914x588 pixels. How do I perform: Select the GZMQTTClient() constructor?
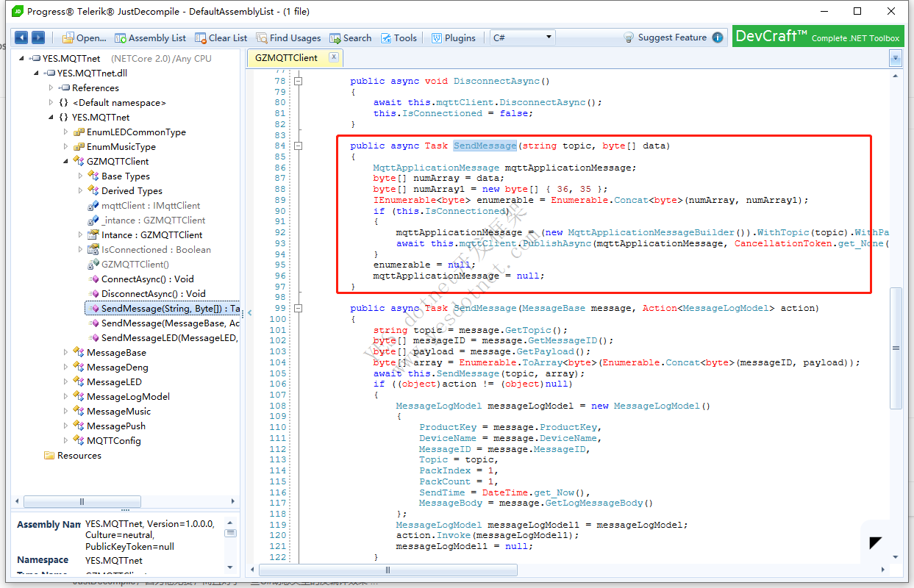pyautogui.click(x=135, y=264)
